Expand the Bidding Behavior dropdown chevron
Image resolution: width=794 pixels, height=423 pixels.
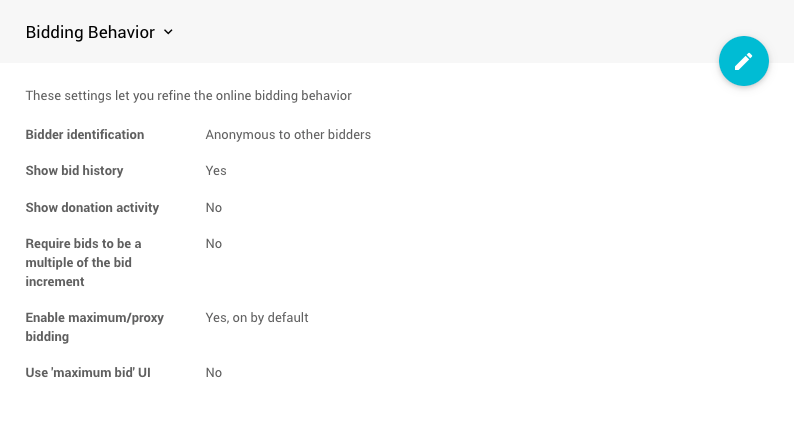[x=168, y=32]
